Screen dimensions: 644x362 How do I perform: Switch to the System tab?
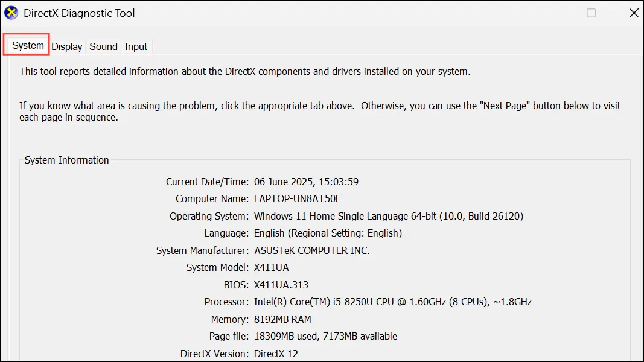point(28,46)
